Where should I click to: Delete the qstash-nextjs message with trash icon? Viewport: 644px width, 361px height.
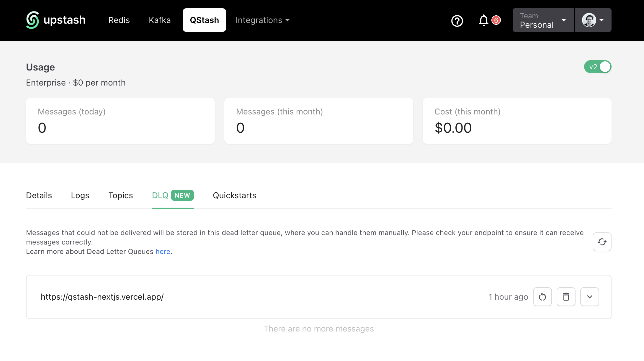tap(566, 297)
